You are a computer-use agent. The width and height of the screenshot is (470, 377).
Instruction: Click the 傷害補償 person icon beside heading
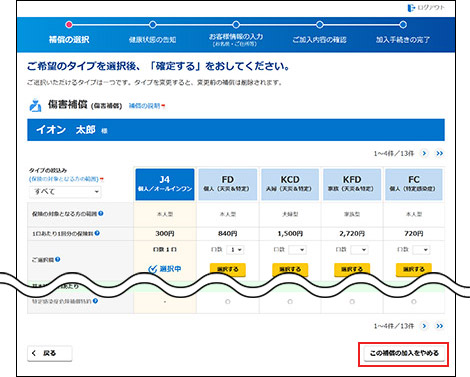point(35,106)
